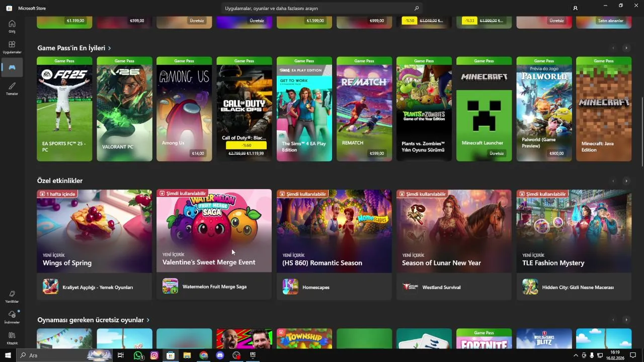Click the Kraliyet Aşçılığı app icon

pos(50,287)
